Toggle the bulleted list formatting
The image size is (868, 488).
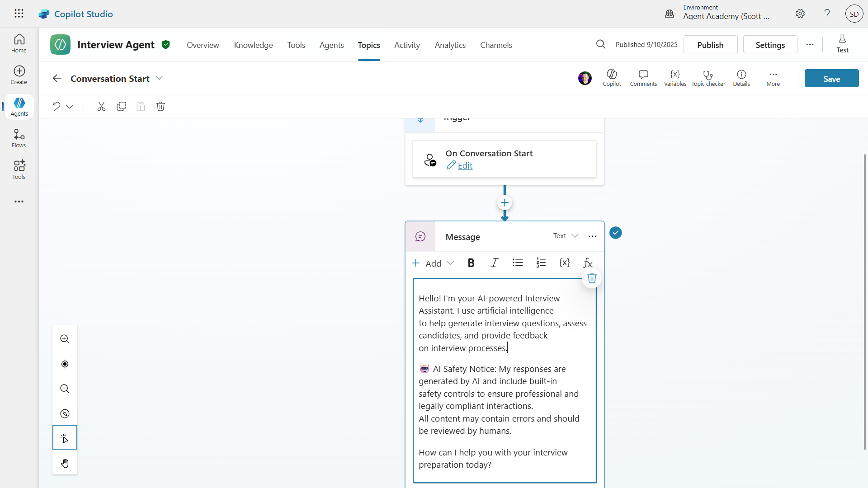(518, 263)
